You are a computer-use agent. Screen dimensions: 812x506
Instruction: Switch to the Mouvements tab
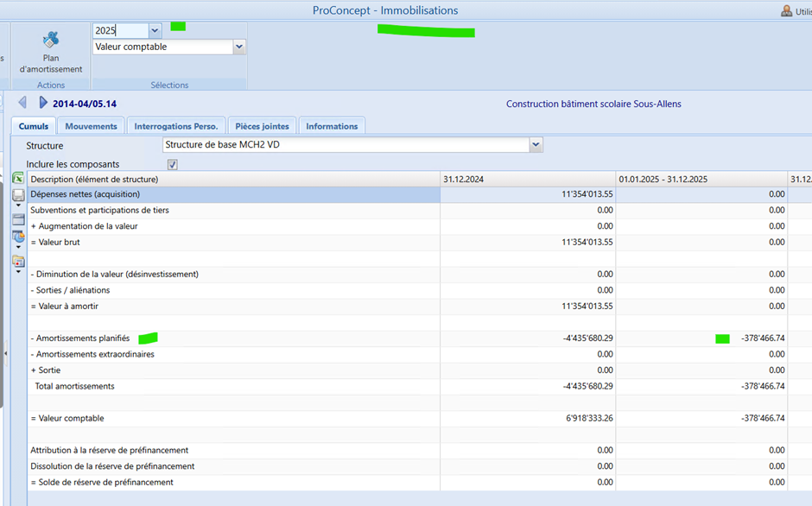pos(91,126)
